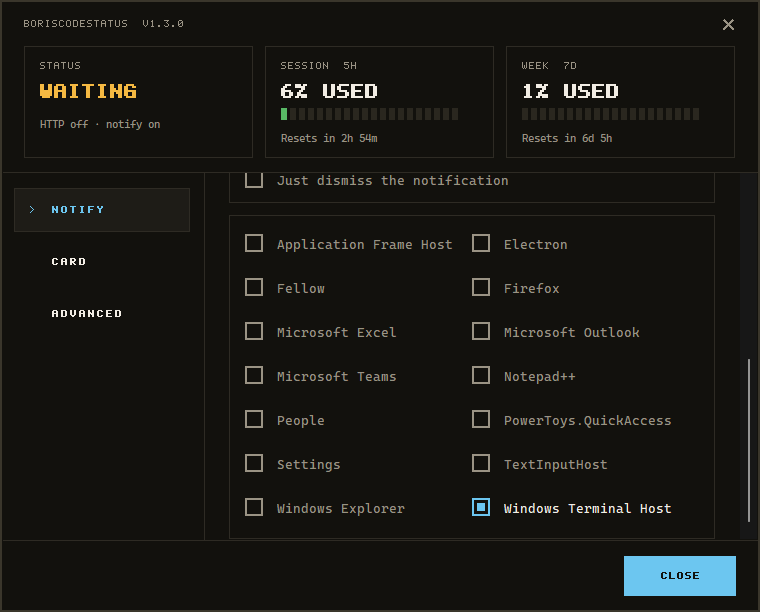Click the week usage progress bar
The height and width of the screenshot is (612, 760).
coord(610,114)
